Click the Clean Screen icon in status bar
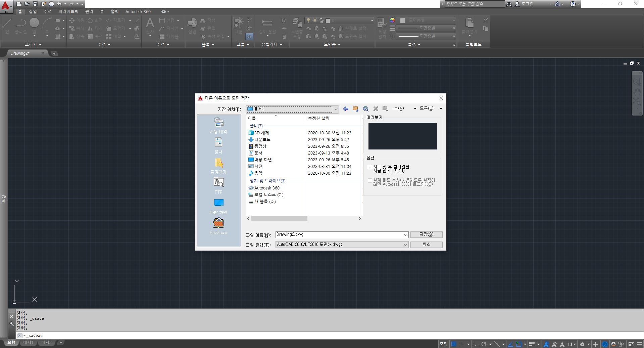This screenshot has width=644, height=348. 631,344
